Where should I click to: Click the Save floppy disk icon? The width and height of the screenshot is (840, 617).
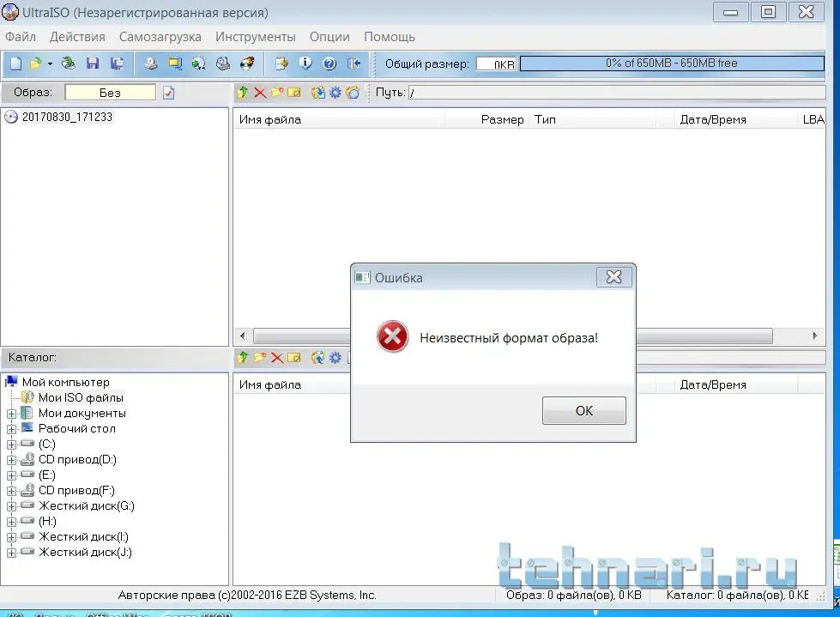click(93, 64)
